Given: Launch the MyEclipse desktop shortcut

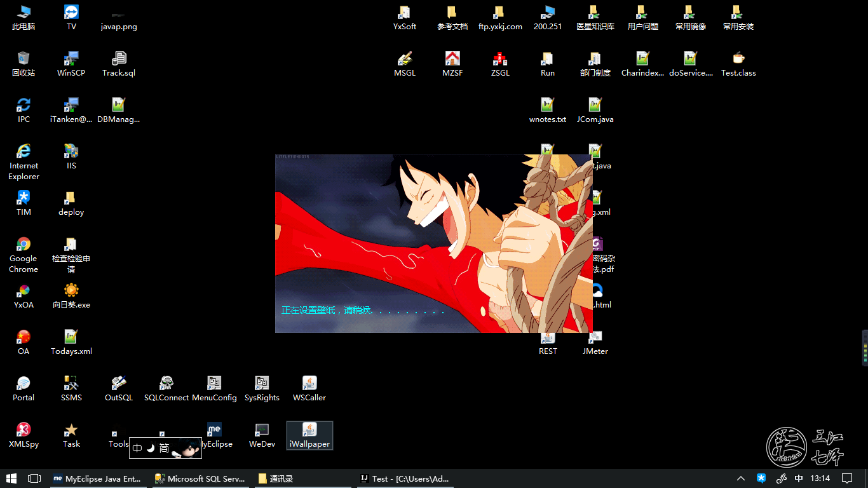Looking at the screenshot, I should coord(214,435).
